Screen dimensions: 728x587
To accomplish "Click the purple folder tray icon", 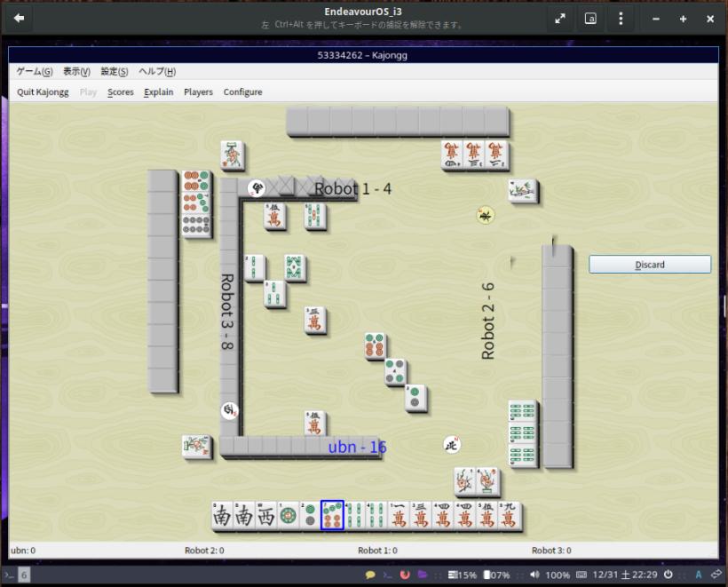I will pyautogui.click(x=422, y=575).
